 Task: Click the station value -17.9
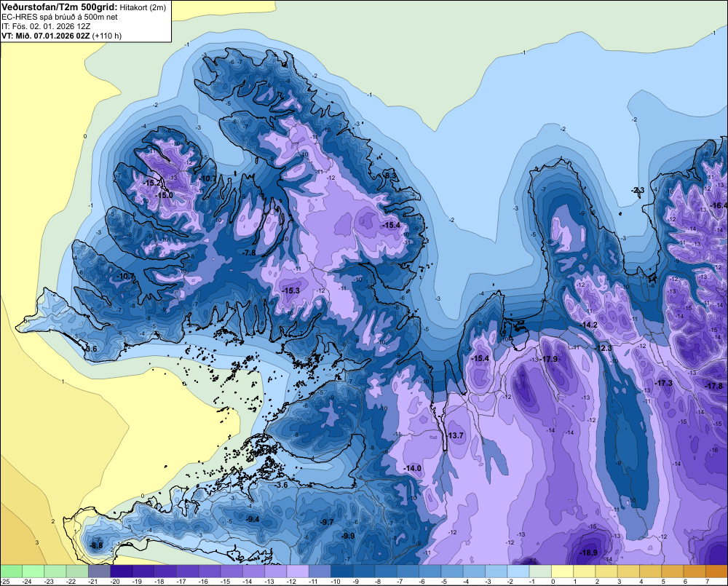click(548, 359)
